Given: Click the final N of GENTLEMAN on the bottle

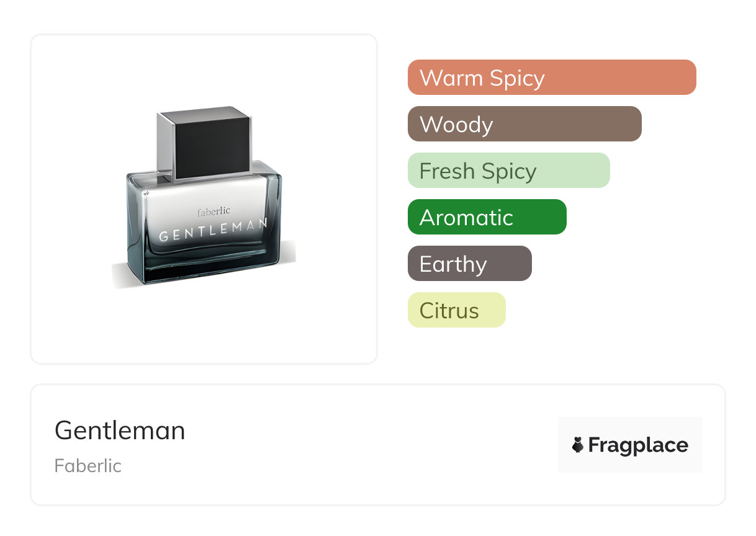Looking at the screenshot, I should [x=263, y=223].
